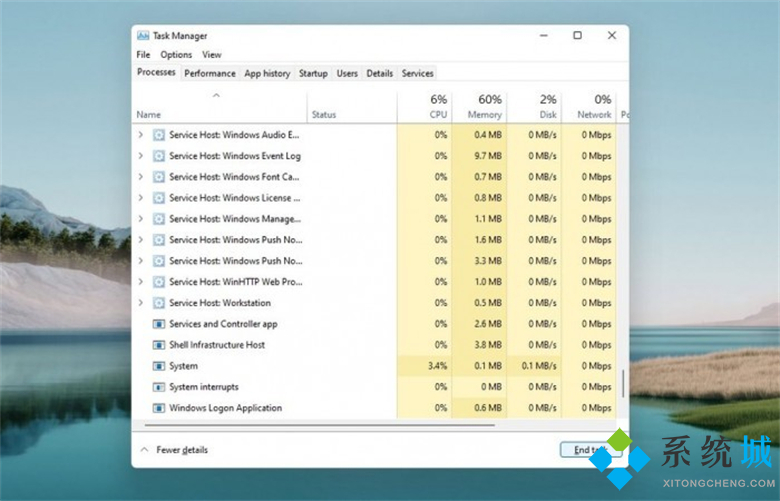Image resolution: width=780 pixels, height=501 pixels.
Task: Collapse with the Fewer details chevron
Action: click(x=144, y=450)
